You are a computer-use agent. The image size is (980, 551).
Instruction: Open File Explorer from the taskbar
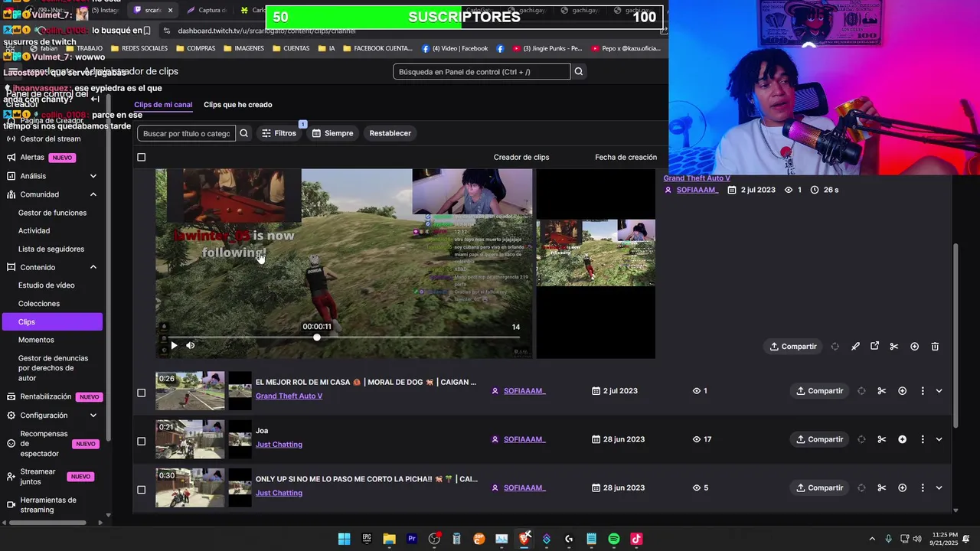pyautogui.click(x=389, y=539)
